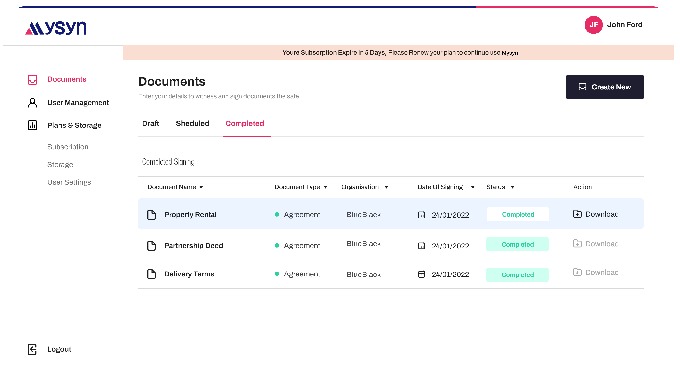Go to the Storage submenu item

click(x=60, y=164)
